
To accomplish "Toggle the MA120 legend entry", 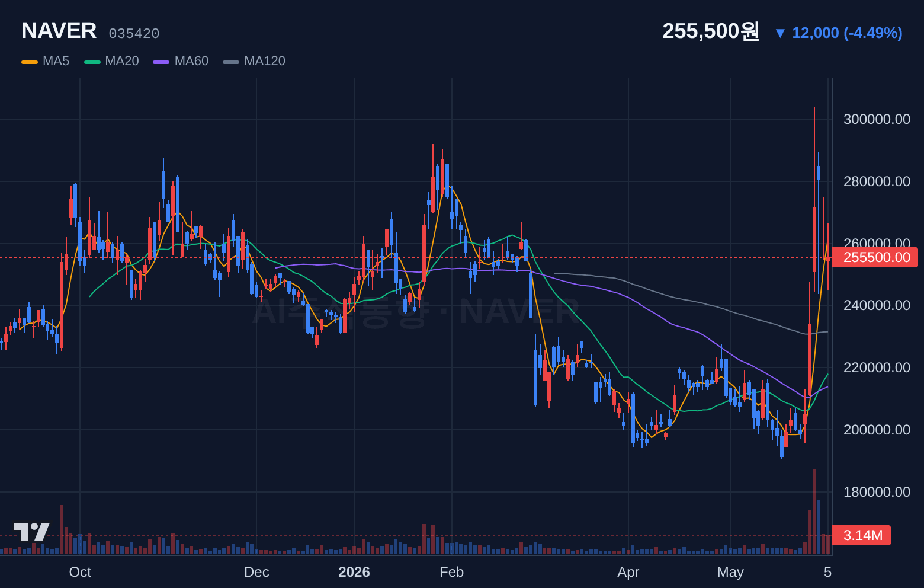I will [255, 61].
